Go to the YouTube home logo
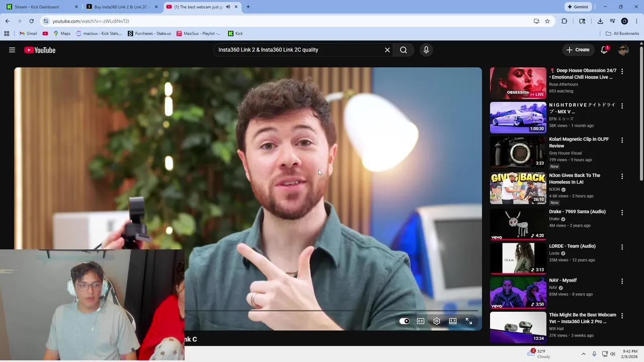Viewport: 644px width, 362px height. pos(40,50)
